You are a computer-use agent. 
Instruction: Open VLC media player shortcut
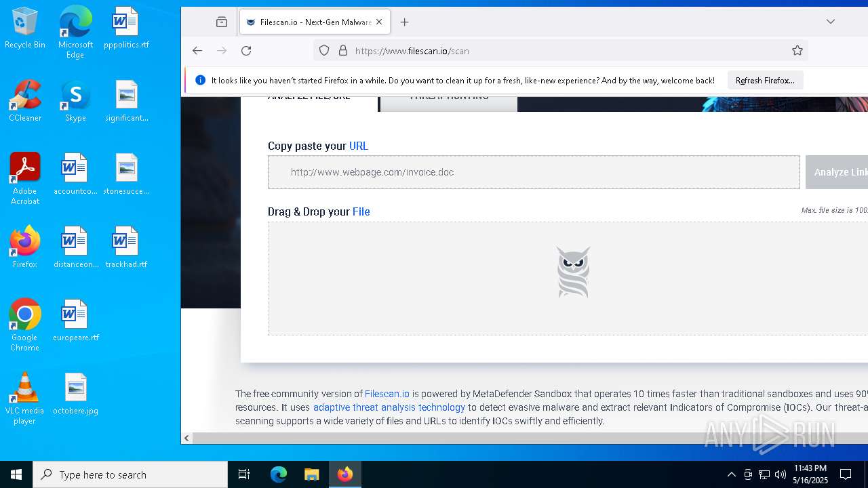(25, 399)
